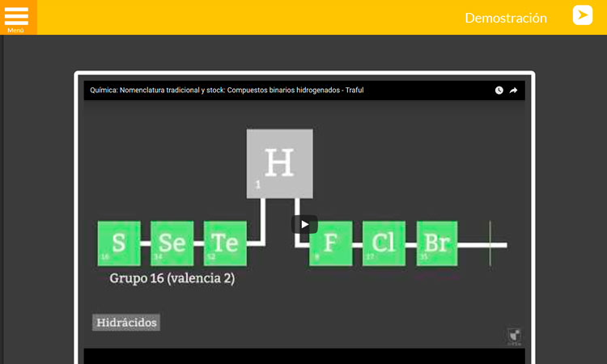The width and height of the screenshot is (607, 364).
Task: Click the gray H hydrogen tile
Action: tap(279, 163)
